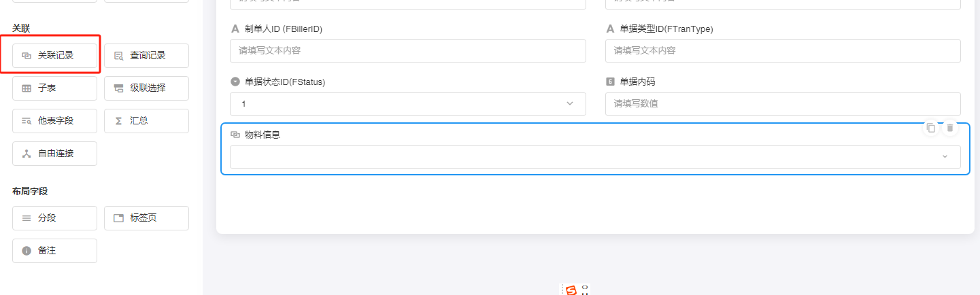Delete the 物料信息 field with trash icon
This screenshot has height=295, width=980.
coord(950,128)
